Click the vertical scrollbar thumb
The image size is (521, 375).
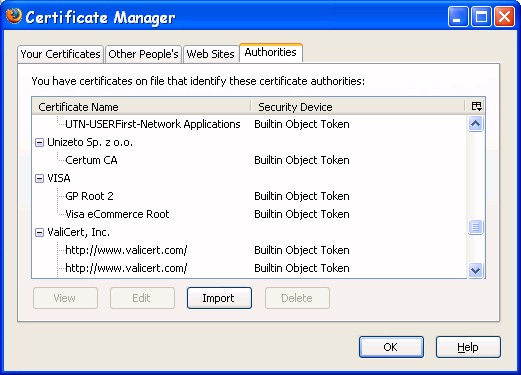click(476, 227)
